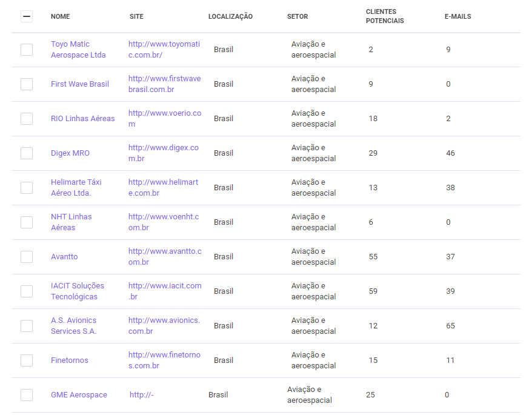Screen dimensions: 532x415
Task: View the RIO Linhas Aéreas company
Action: (x=83, y=119)
